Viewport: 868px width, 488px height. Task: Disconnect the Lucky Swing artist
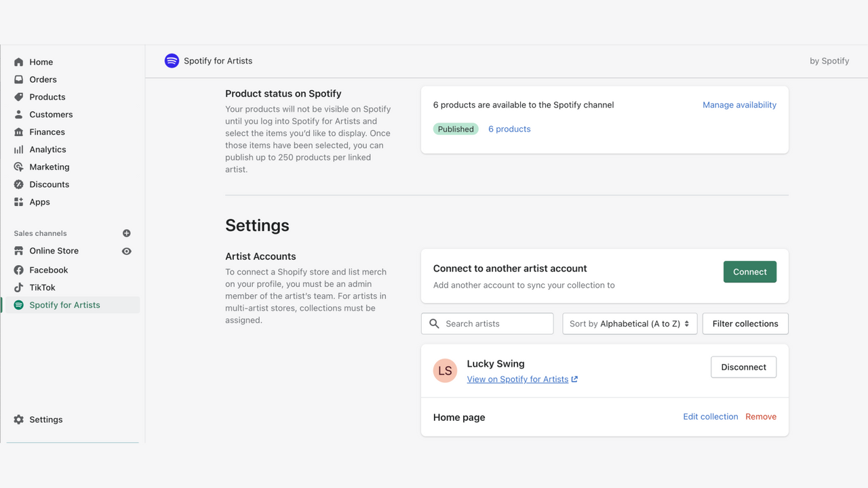(x=743, y=367)
